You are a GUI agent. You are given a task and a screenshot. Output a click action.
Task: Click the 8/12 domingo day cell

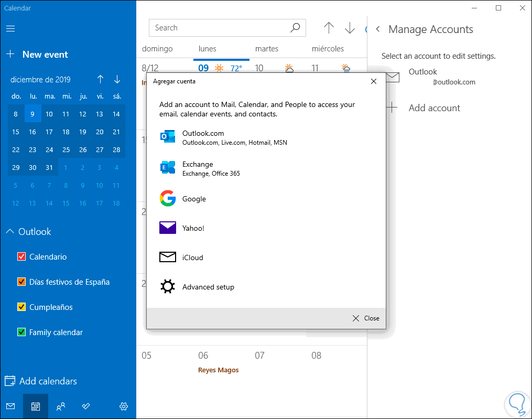(x=150, y=68)
